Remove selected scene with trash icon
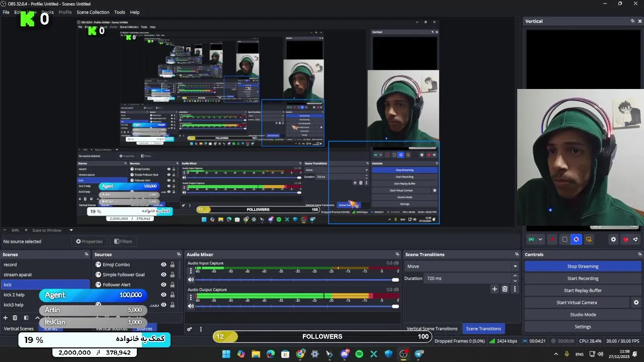The image size is (644, 362). (x=15, y=318)
